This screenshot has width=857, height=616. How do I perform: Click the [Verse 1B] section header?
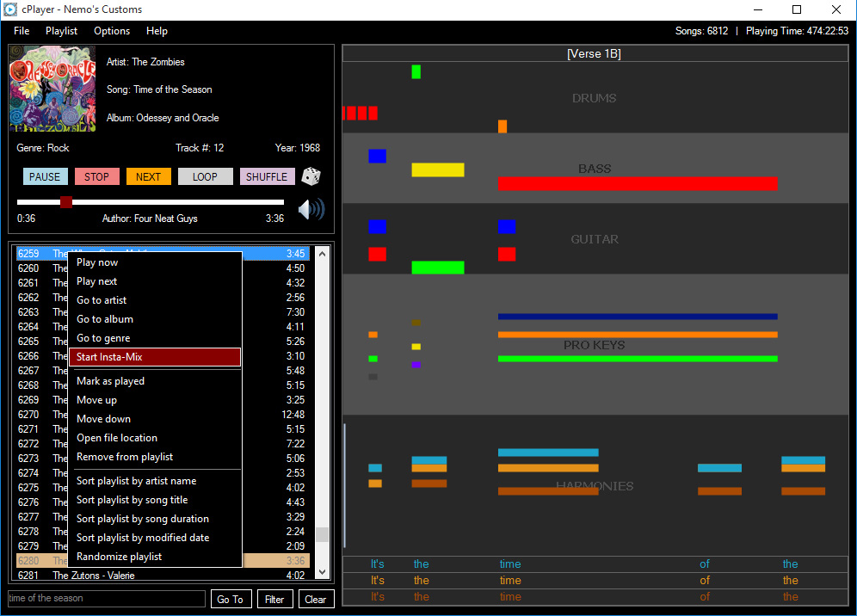(x=595, y=53)
